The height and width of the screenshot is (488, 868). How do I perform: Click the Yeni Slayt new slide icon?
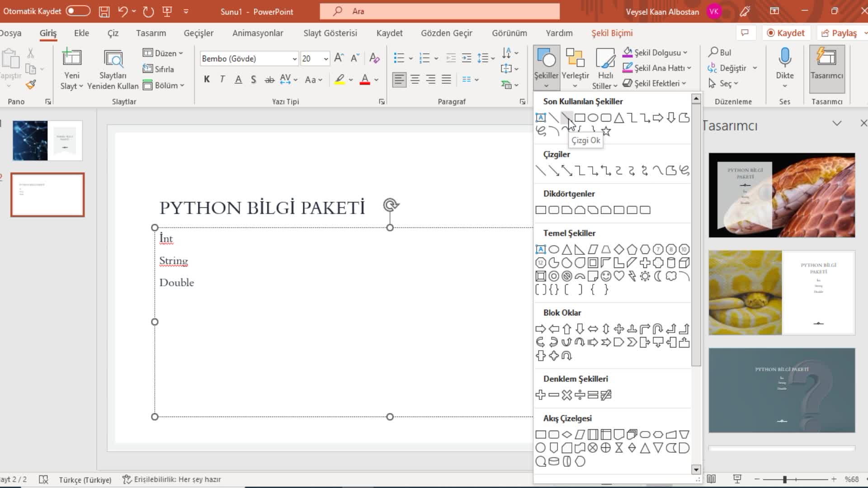click(72, 58)
